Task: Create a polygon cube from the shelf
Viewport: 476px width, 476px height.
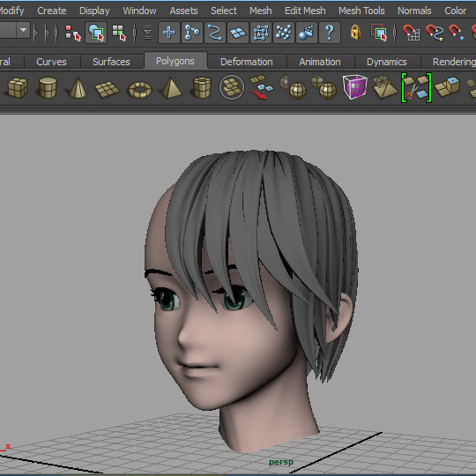Action: click(x=18, y=88)
